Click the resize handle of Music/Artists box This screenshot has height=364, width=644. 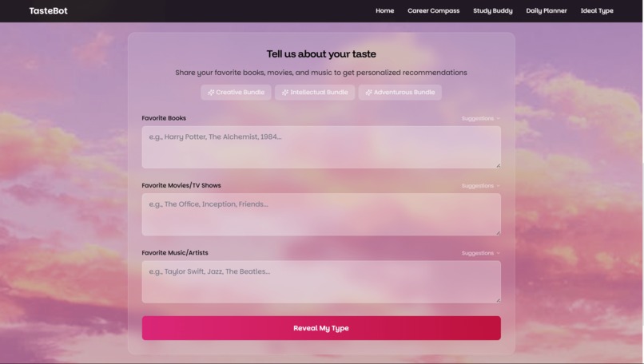pos(498,300)
